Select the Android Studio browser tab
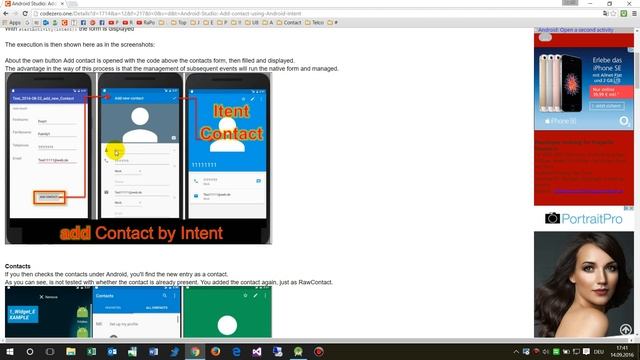 33,4
